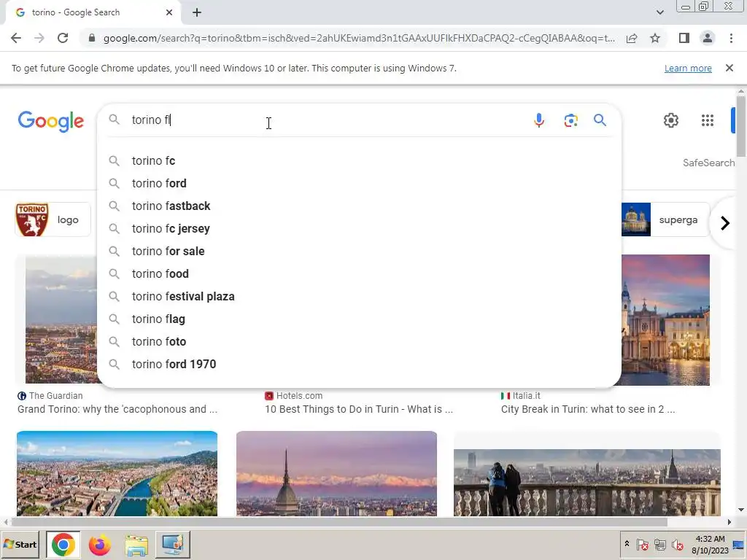Image resolution: width=747 pixels, height=560 pixels.
Task: Click the superga filter chip
Action: click(x=665, y=219)
